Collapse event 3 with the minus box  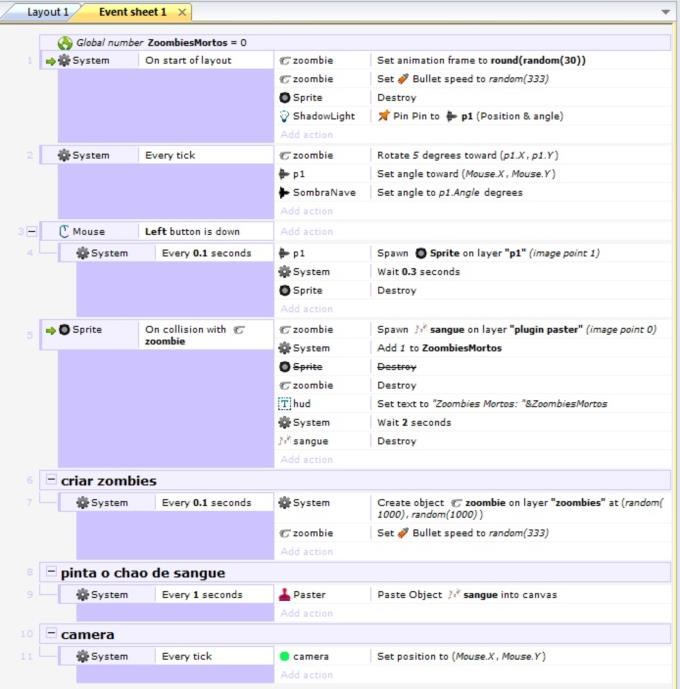[32, 231]
